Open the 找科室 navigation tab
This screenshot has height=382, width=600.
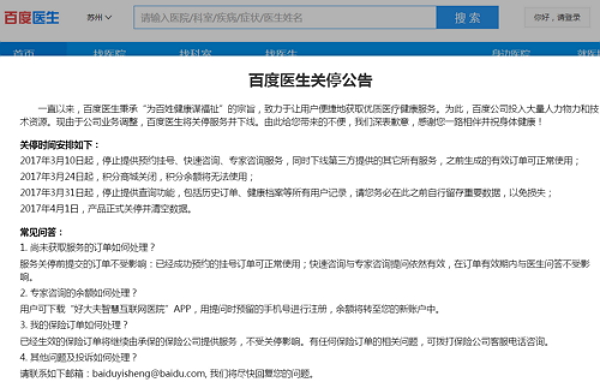click(195, 52)
